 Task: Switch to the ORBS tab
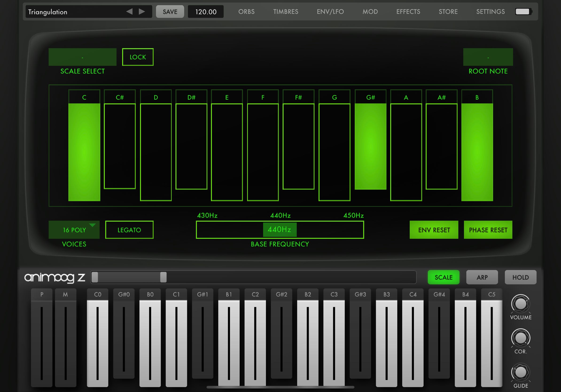point(246,12)
